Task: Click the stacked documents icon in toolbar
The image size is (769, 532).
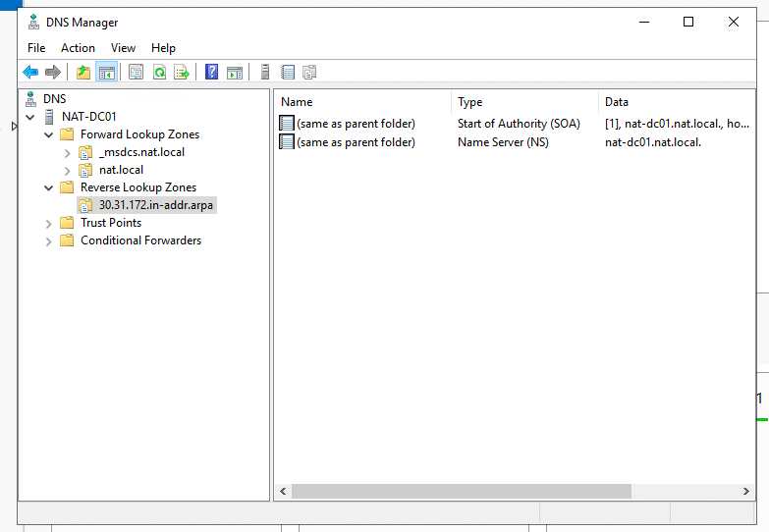Action: tap(309, 72)
